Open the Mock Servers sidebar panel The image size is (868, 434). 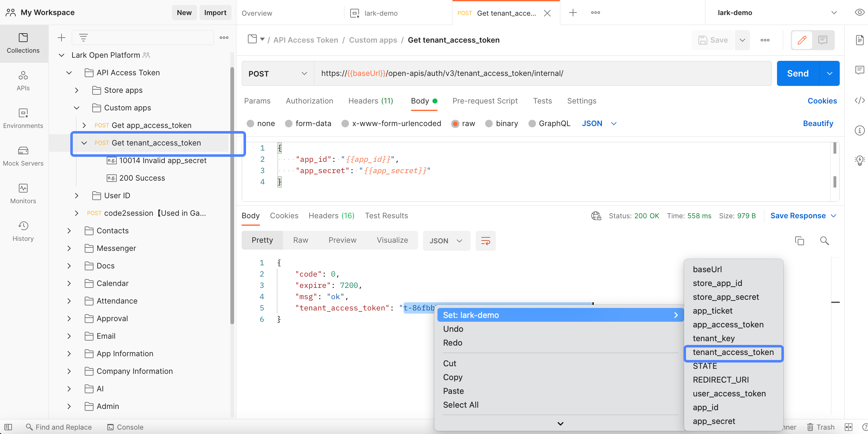[23, 156]
